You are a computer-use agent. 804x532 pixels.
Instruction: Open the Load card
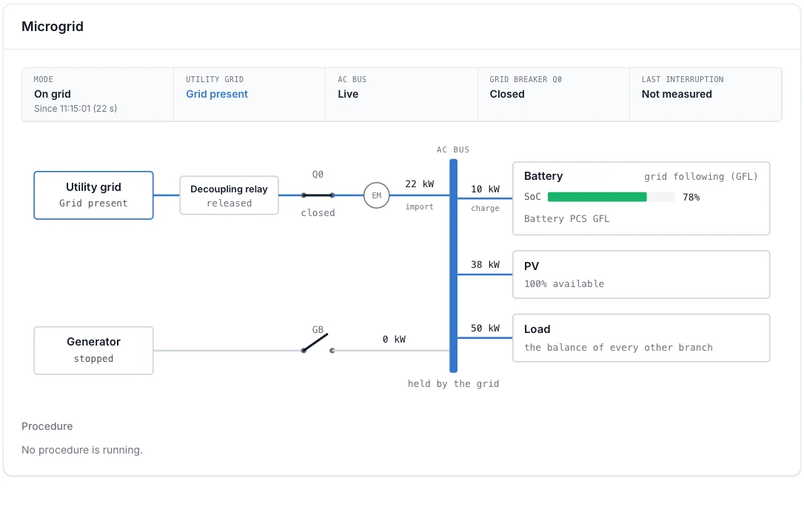(x=641, y=337)
